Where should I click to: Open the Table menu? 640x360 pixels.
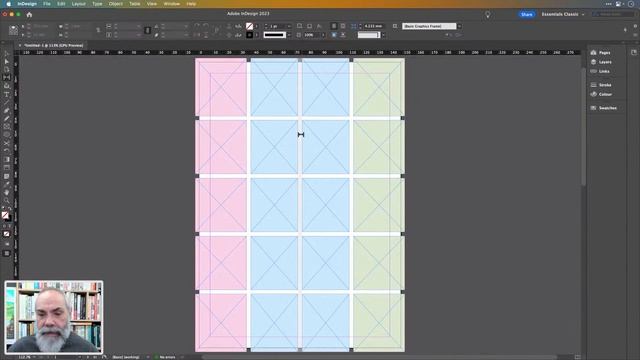click(135, 4)
